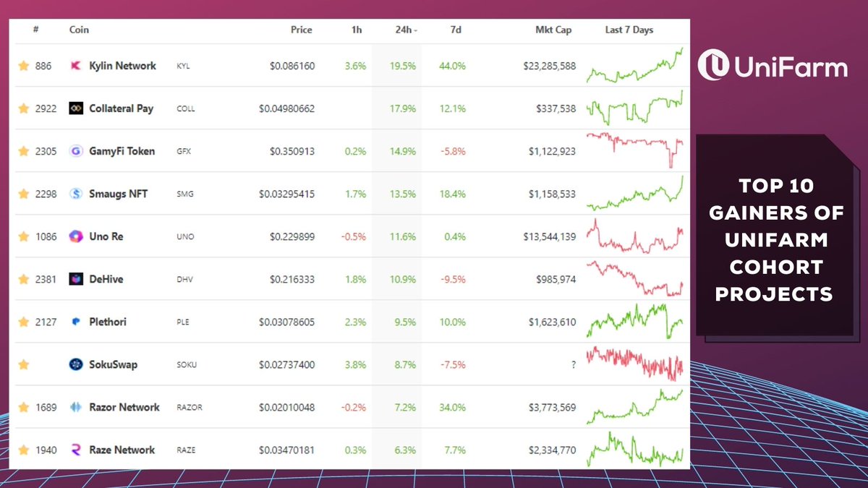Click SokuSwap's ? market cap value

[x=574, y=365]
